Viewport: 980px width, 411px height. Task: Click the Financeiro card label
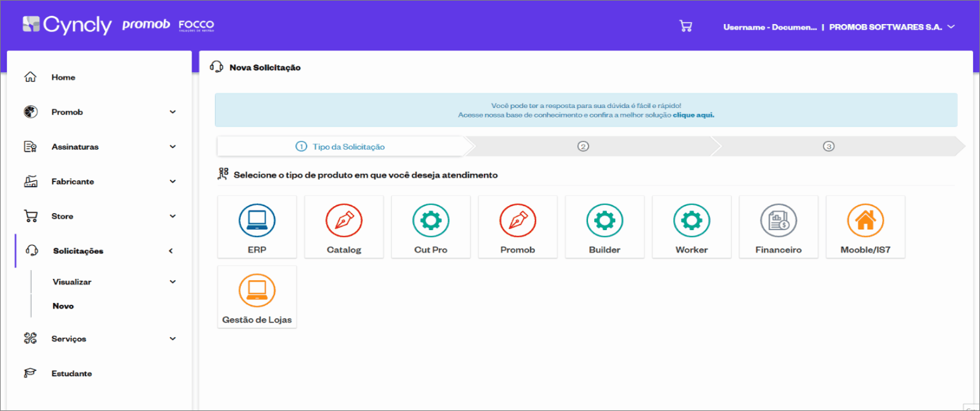[x=778, y=250]
